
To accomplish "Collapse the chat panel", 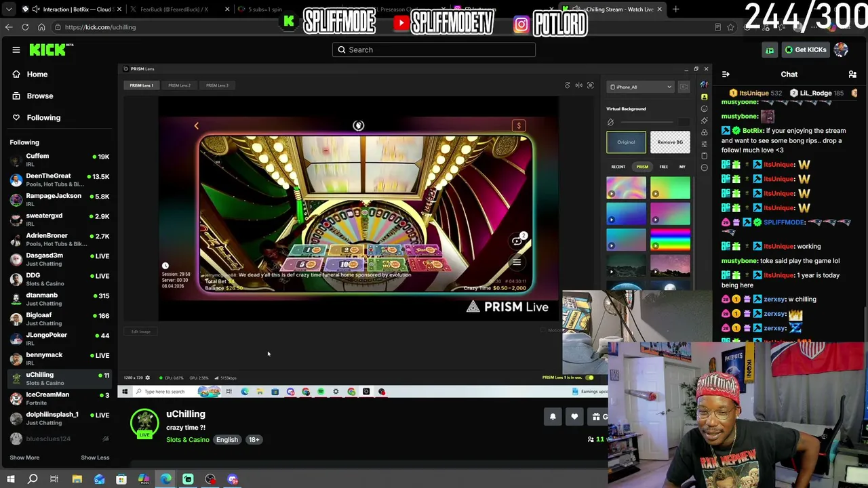I will [x=726, y=74].
